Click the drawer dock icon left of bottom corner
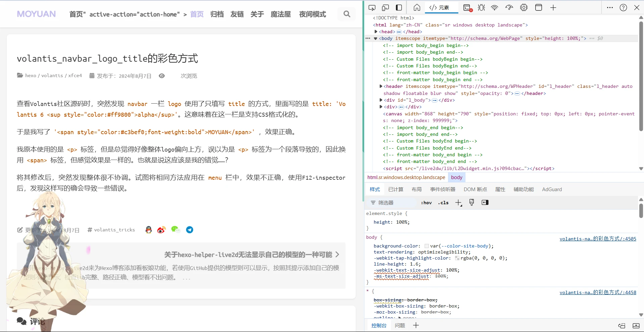Image resolution: width=644 pixels, height=332 pixels. tap(622, 326)
